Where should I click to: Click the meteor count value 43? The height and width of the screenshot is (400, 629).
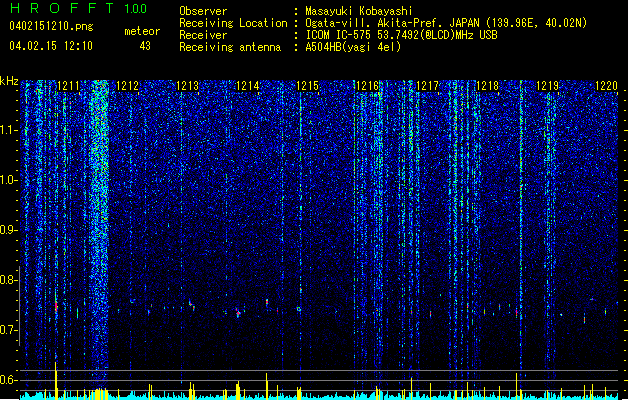click(145, 46)
